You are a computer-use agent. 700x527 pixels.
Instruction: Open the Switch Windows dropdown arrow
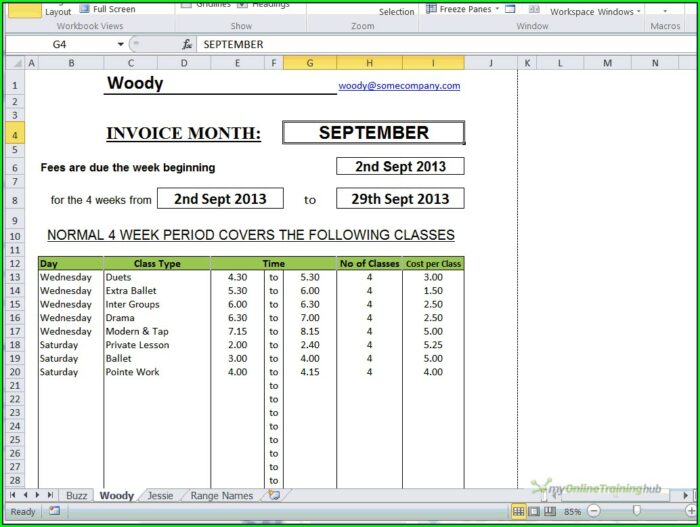pos(638,11)
